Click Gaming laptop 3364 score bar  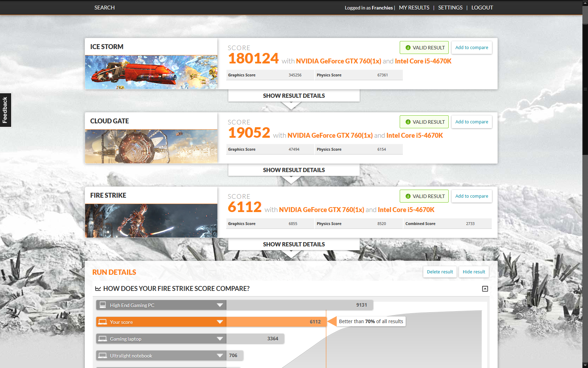pos(255,339)
